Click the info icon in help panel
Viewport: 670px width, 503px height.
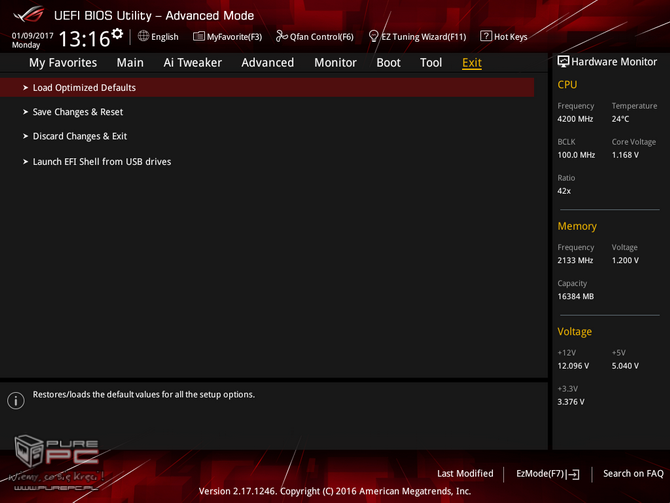(x=16, y=400)
